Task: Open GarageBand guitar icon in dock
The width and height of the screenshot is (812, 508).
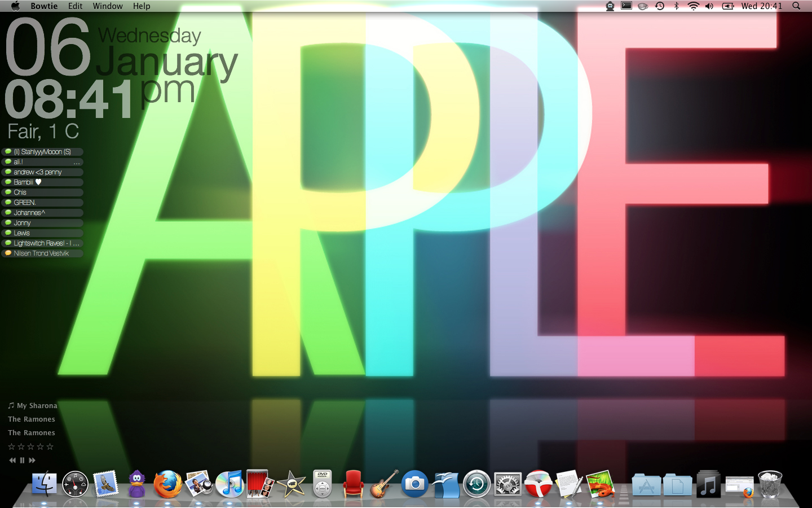Action: coord(384,484)
